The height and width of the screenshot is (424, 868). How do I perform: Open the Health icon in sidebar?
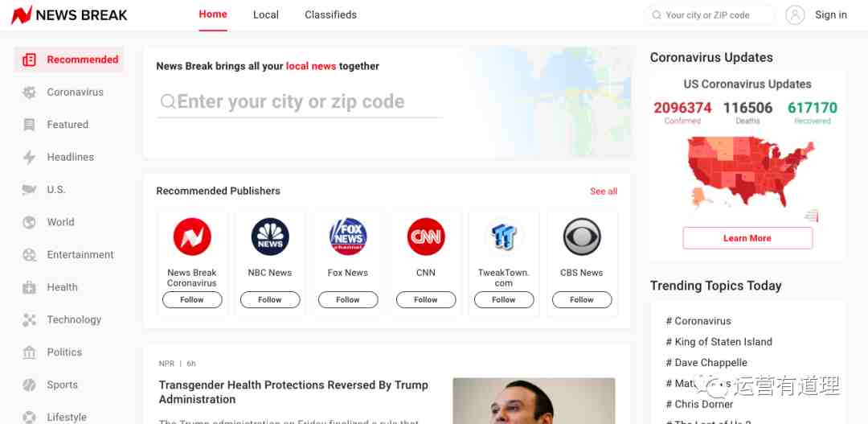pos(29,288)
